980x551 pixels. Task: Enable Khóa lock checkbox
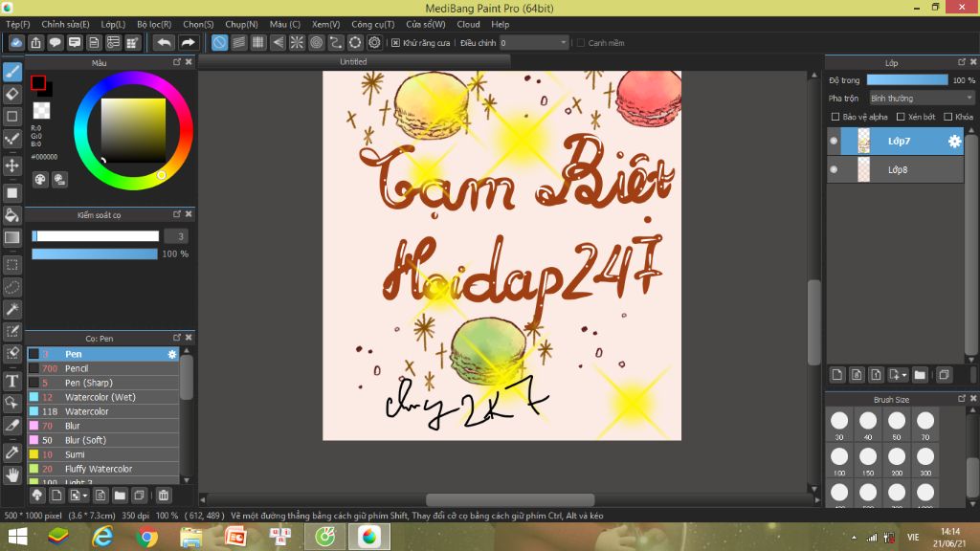point(947,117)
